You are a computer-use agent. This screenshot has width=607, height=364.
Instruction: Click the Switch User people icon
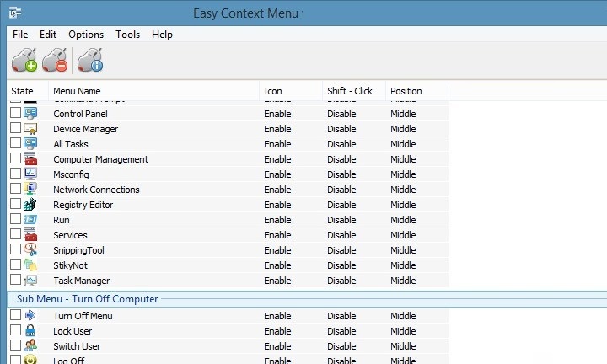click(30, 345)
